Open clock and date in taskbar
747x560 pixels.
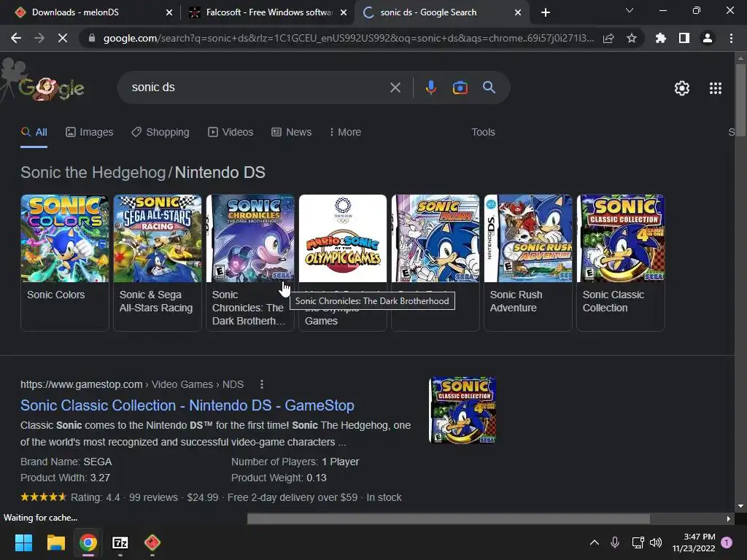tap(694, 542)
